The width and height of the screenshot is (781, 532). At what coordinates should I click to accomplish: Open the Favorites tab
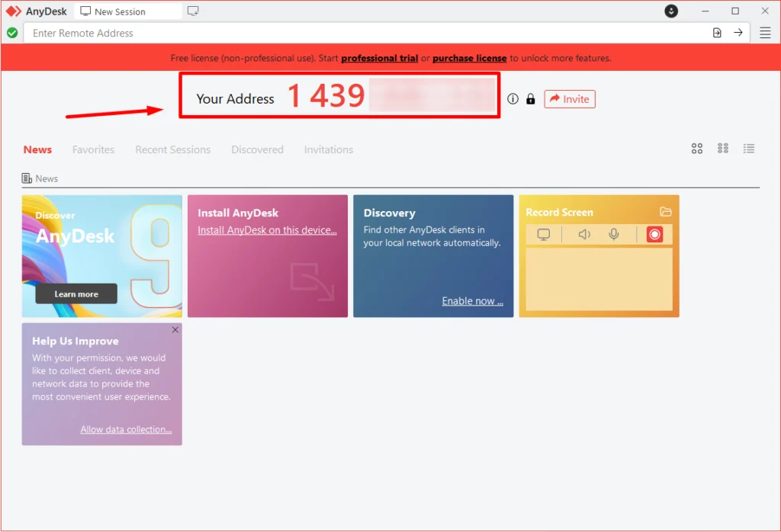coord(93,149)
